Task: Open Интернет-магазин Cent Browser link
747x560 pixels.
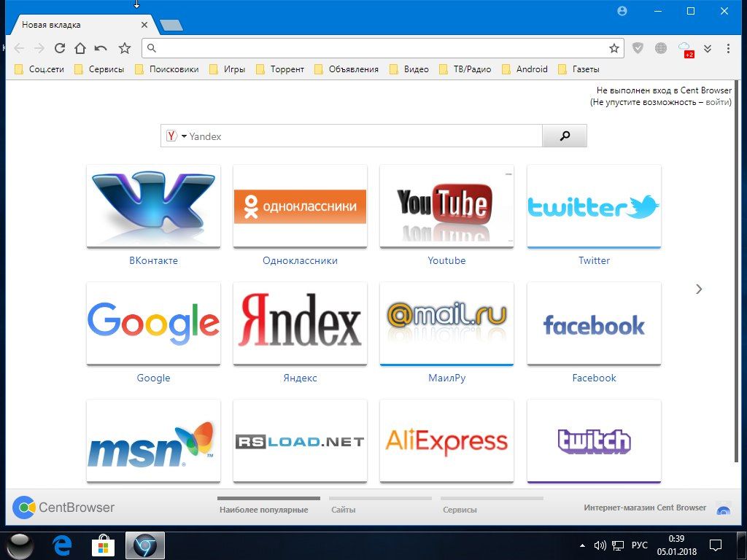Action: tap(645, 507)
